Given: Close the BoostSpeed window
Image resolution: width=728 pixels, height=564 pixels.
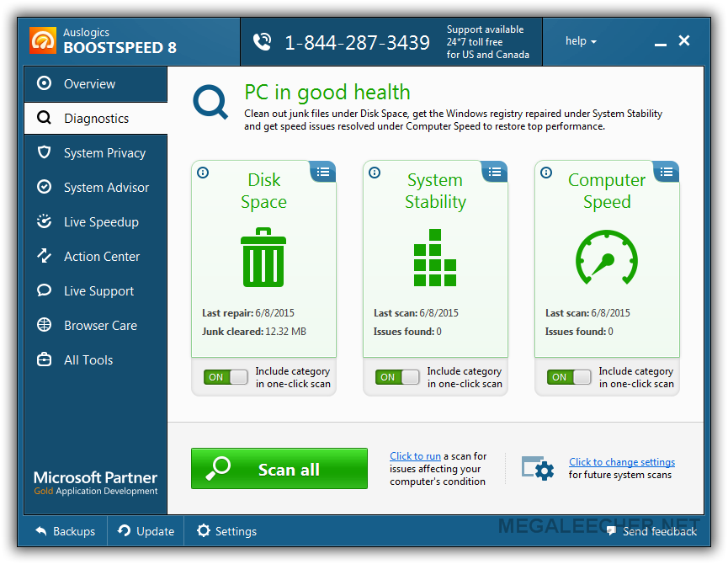Looking at the screenshot, I should 684,40.
